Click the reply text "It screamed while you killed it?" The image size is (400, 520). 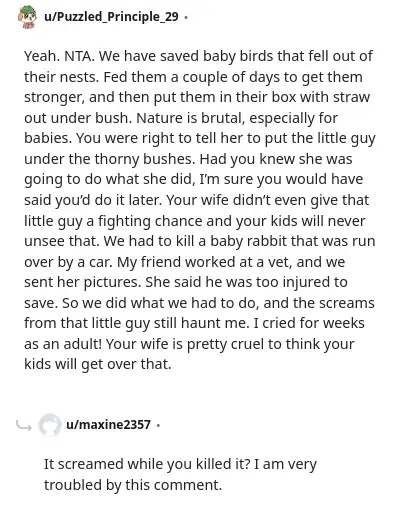click(x=147, y=464)
